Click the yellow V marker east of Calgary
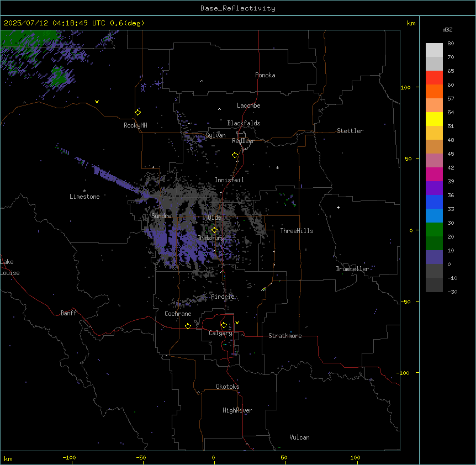Viewport: 476px width, 465px height. 237,323
